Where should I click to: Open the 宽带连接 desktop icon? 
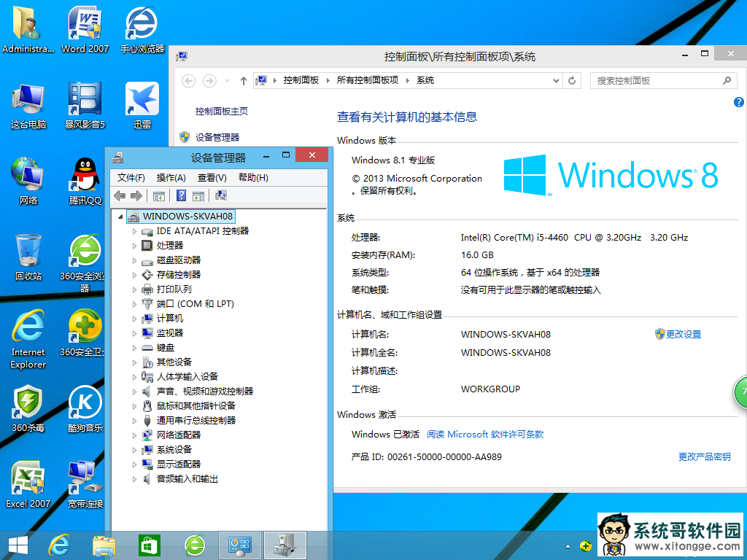(x=85, y=485)
